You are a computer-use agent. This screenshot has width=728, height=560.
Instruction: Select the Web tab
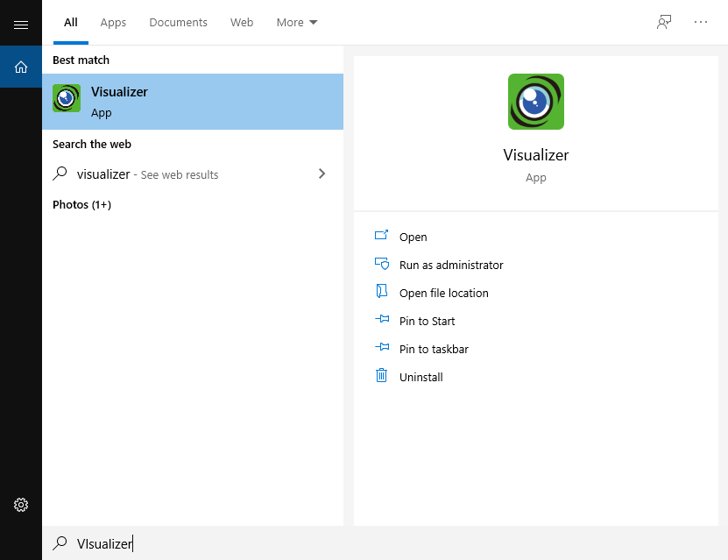tap(242, 23)
